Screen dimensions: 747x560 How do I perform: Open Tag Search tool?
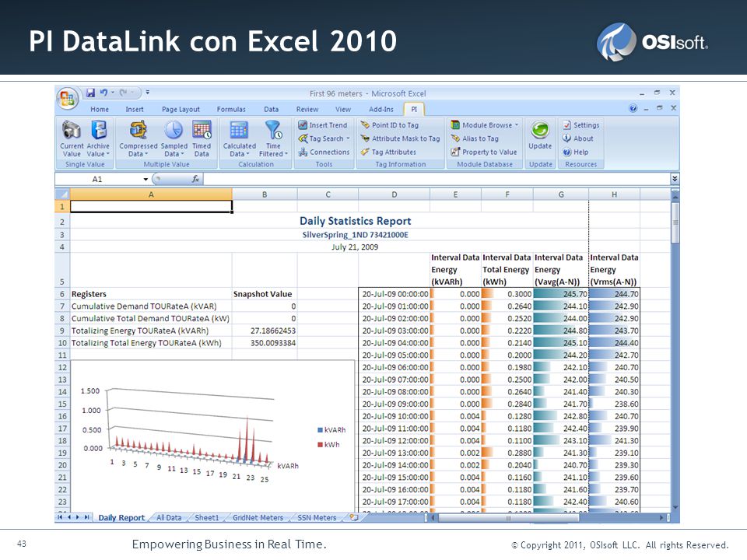(x=324, y=138)
